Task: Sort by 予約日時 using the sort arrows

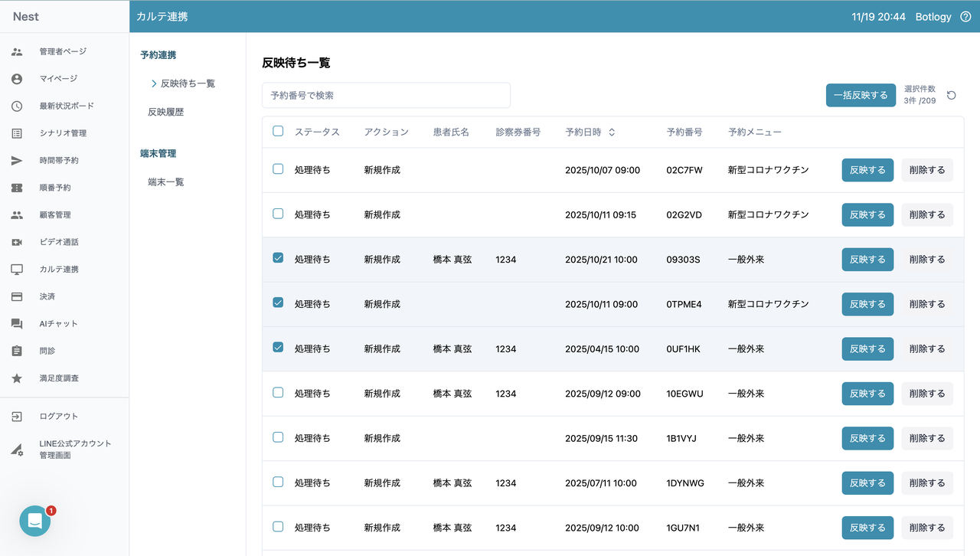Action: pyautogui.click(x=612, y=132)
